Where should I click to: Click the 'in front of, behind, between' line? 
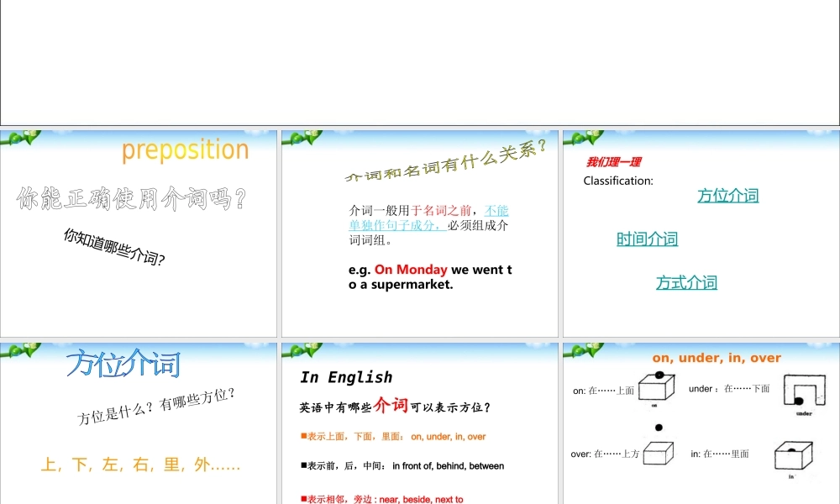tap(402, 466)
